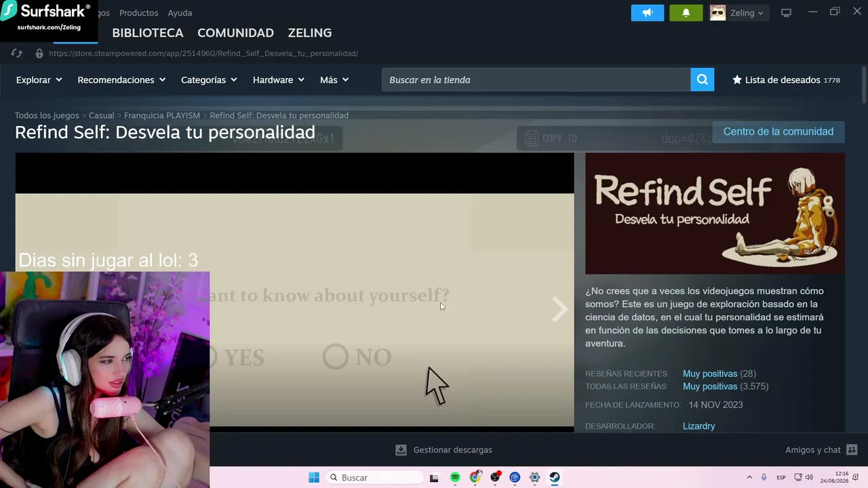Open the gear app in the taskbar
The height and width of the screenshot is (488, 868).
pos(535,478)
